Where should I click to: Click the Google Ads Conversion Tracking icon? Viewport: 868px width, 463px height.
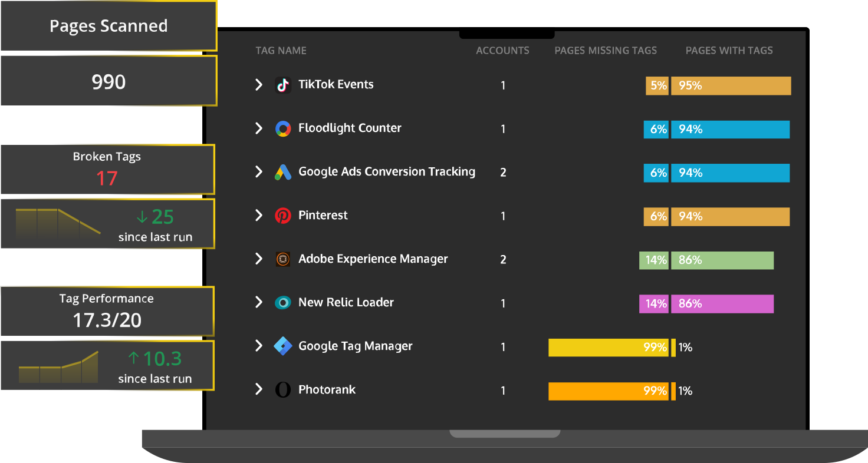(283, 173)
